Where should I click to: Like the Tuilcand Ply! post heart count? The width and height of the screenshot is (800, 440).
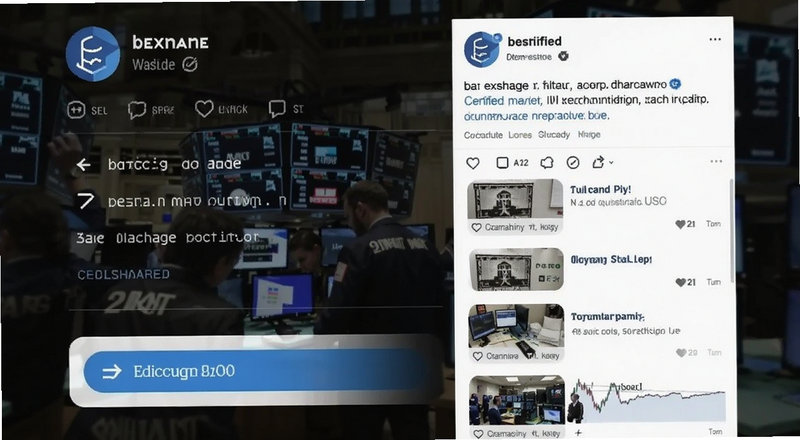pos(685,224)
